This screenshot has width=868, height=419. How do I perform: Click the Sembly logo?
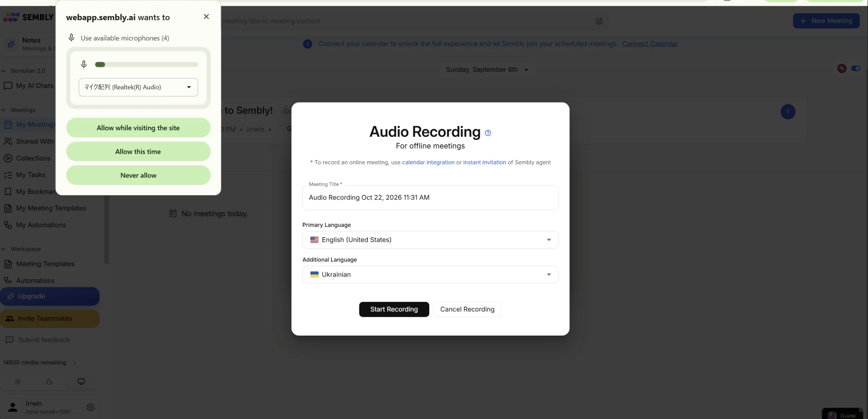(28, 17)
